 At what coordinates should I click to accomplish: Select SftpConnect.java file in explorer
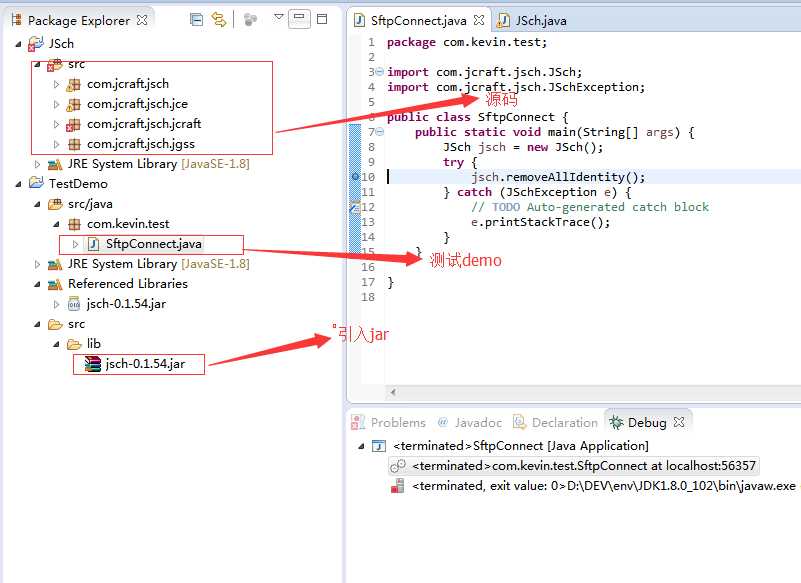click(x=154, y=244)
